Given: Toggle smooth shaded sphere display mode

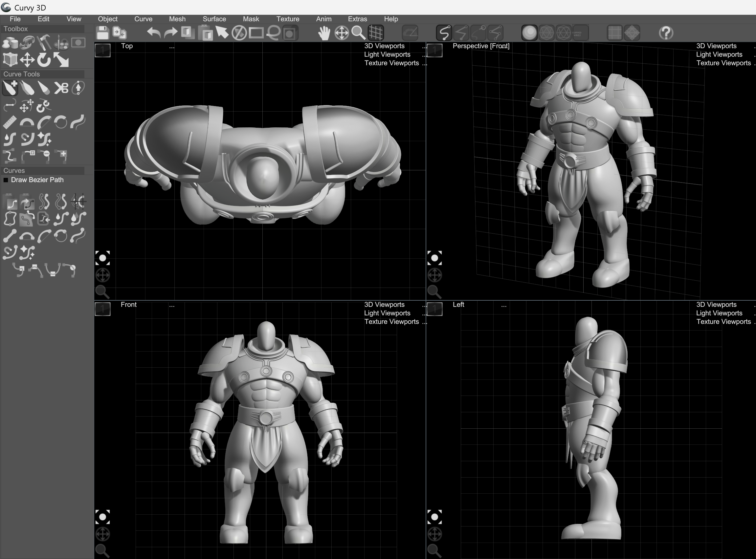Looking at the screenshot, I should (x=529, y=33).
